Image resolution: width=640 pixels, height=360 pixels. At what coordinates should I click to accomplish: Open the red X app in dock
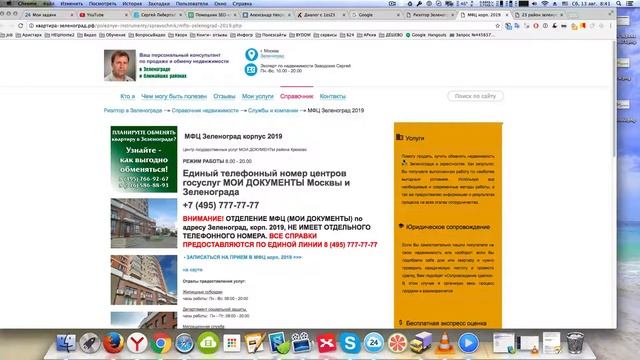pyautogui.click(x=326, y=343)
